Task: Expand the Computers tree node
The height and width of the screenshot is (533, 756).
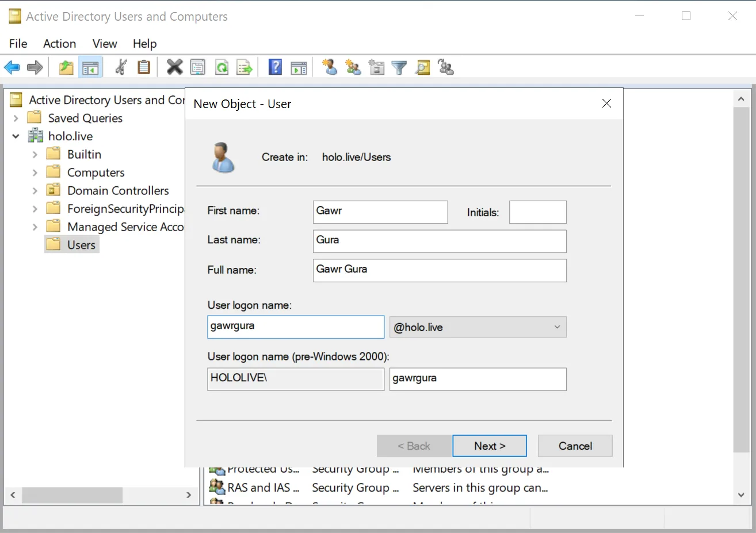Action: point(35,172)
